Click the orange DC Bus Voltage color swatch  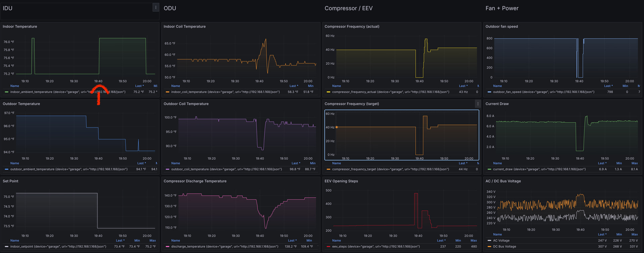point(489,247)
